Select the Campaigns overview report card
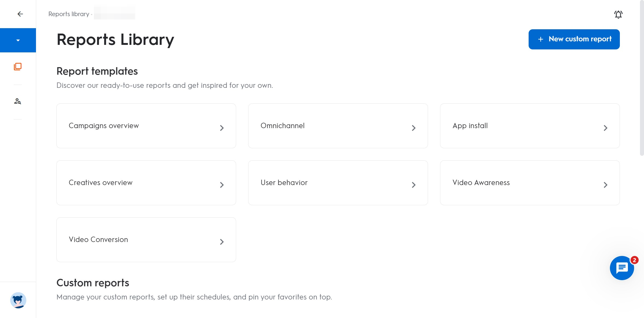Screen dimensions: 644x318 tap(146, 126)
